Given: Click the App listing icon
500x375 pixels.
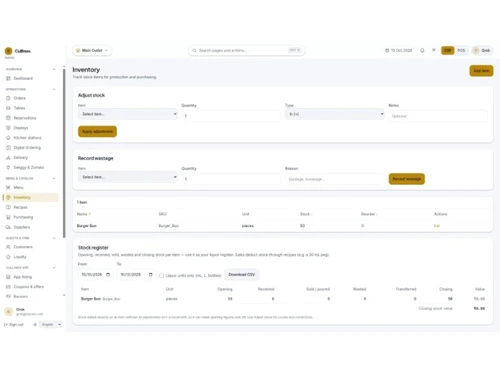Looking at the screenshot, I should [8, 277].
